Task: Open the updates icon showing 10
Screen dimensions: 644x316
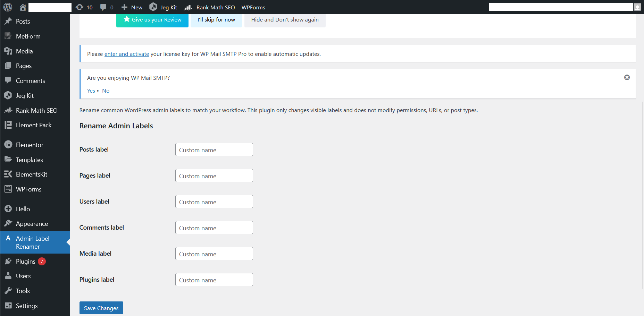Action: [84, 7]
